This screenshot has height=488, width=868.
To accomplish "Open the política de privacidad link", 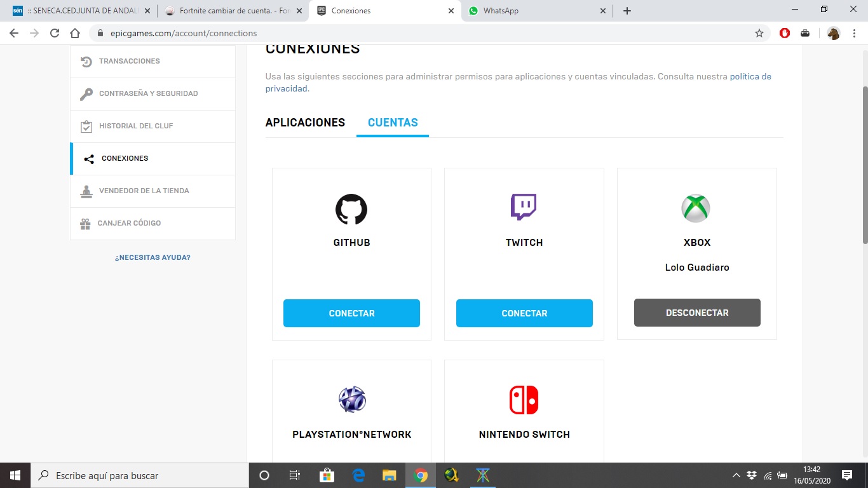I will pyautogui.click(x=750, y=77).
